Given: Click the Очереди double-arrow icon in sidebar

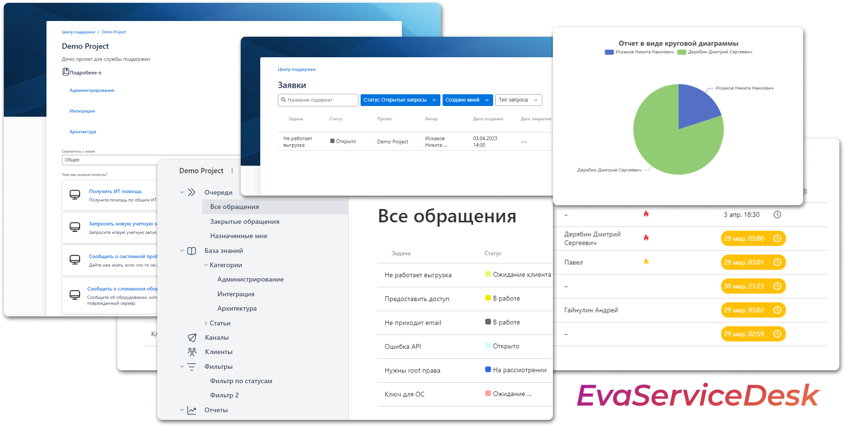Looking at the screenshot, I should [192, 192].
